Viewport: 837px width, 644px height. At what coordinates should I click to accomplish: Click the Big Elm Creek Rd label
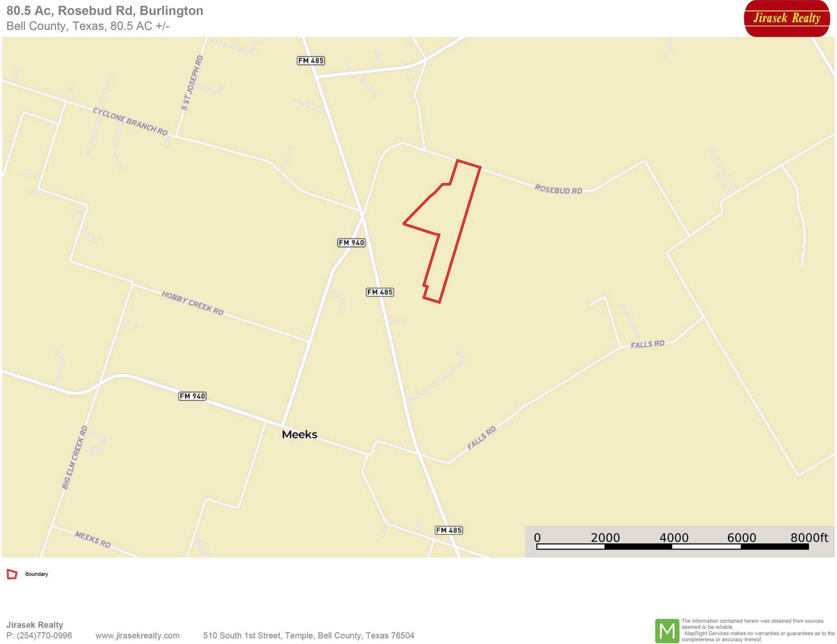click(x=75, y=457)
